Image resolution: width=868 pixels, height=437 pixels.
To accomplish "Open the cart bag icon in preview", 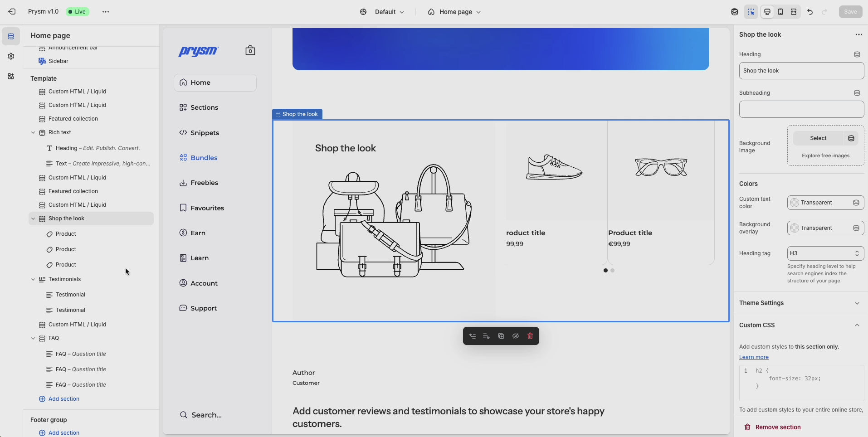I will pyautogui.click(x=250, y=50).
